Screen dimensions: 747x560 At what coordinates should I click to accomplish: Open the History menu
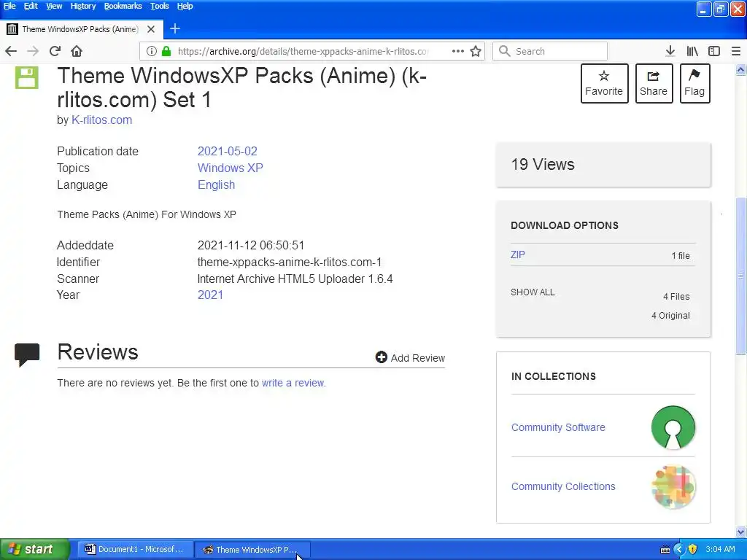(x=83, y=6)
